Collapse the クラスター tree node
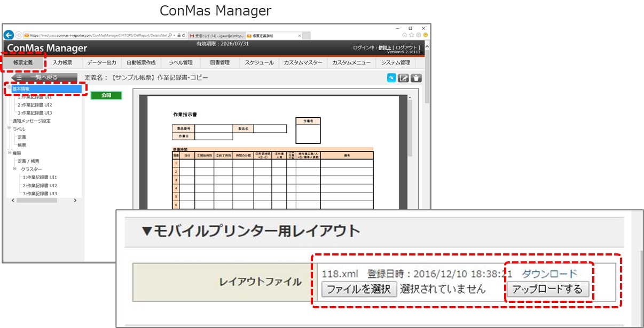 pyautogui.click(x=15, y=169)
